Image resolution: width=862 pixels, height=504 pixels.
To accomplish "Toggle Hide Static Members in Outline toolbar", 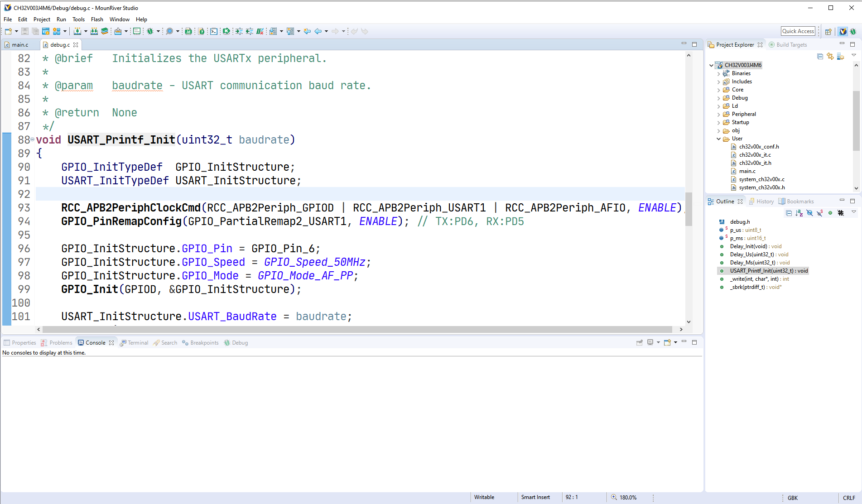I will [x=820, y=213].
